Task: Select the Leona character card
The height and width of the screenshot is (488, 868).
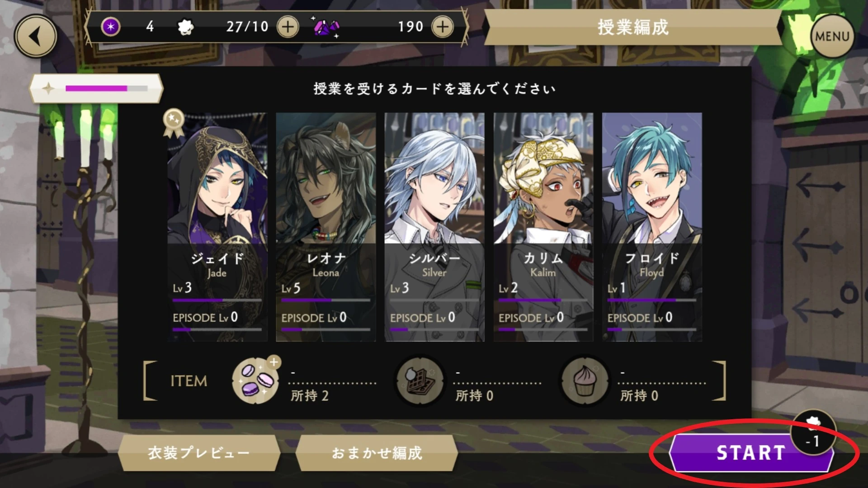Action: (326, 227)
